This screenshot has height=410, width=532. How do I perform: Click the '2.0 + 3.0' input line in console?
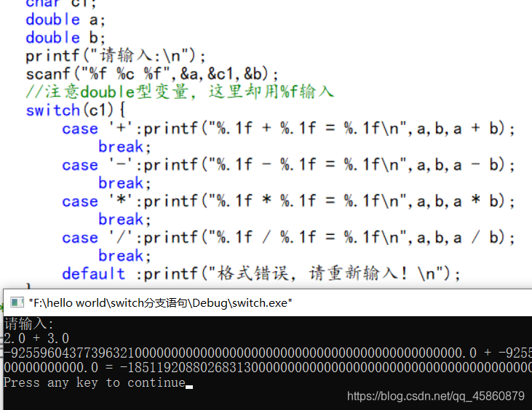pos(36,339)
